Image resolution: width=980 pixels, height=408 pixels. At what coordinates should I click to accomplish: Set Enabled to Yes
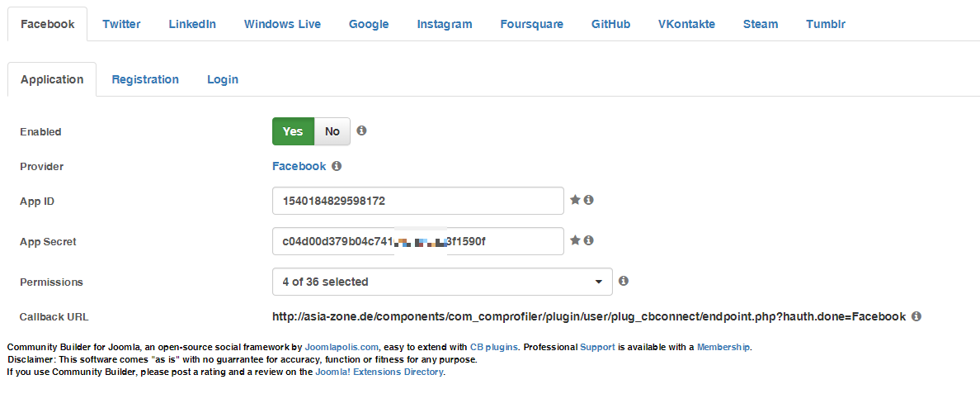click(x=293, y=131)
